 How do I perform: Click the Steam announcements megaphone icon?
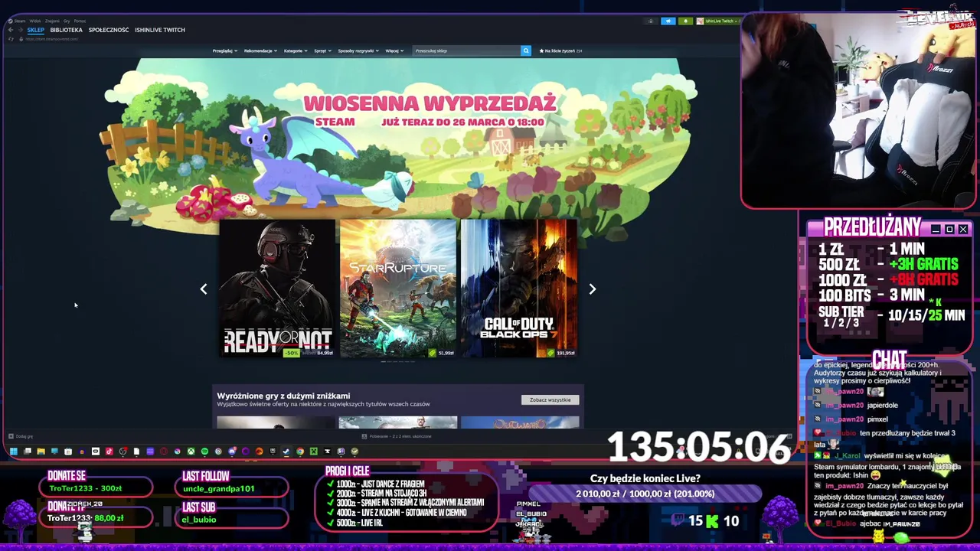[668, 21]
